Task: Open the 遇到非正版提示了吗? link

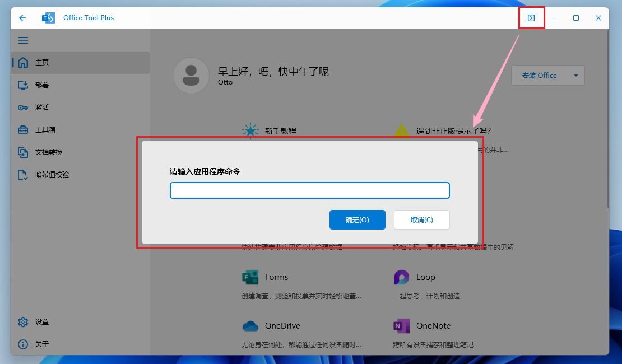Action: 453,131
